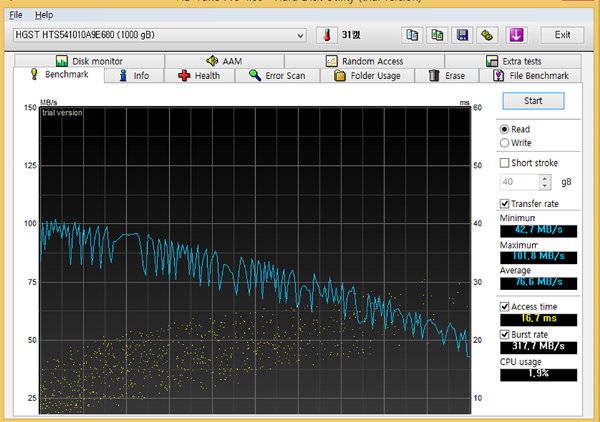
Task: Click the Erase tab trash can icon
Action: coord(434,75)
